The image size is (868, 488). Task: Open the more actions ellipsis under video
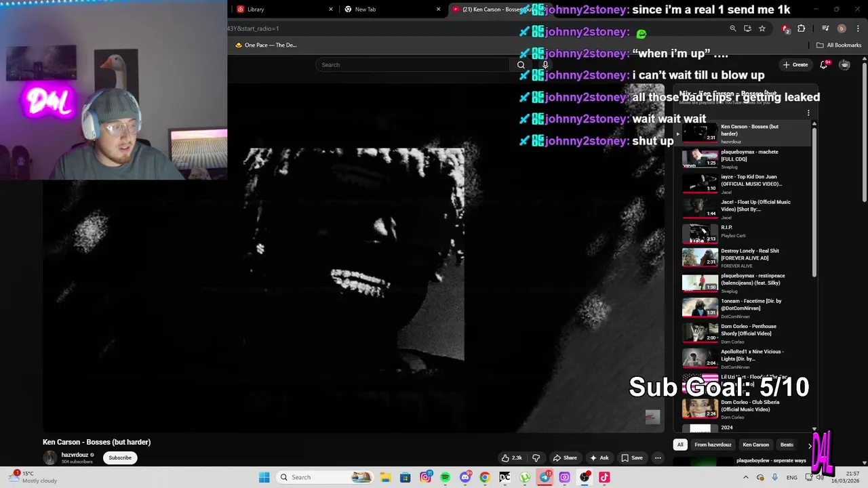(658, 457)
